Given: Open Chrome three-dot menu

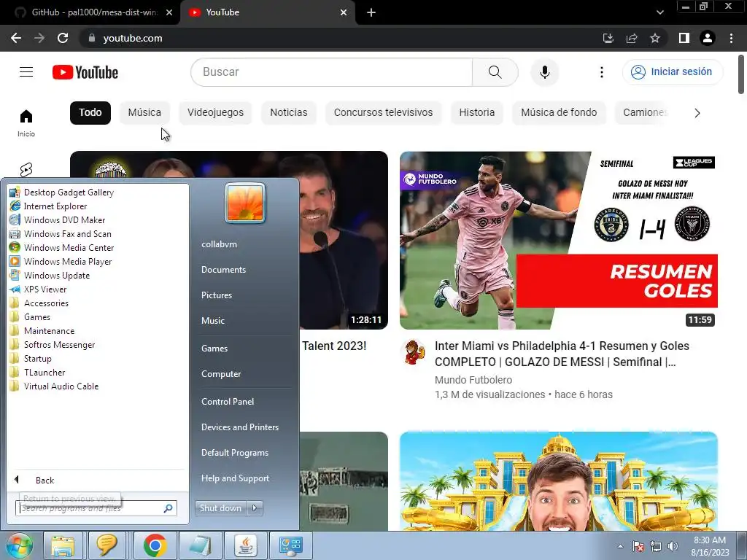Looking at the screenshot, I should click(x=731, y=38).
